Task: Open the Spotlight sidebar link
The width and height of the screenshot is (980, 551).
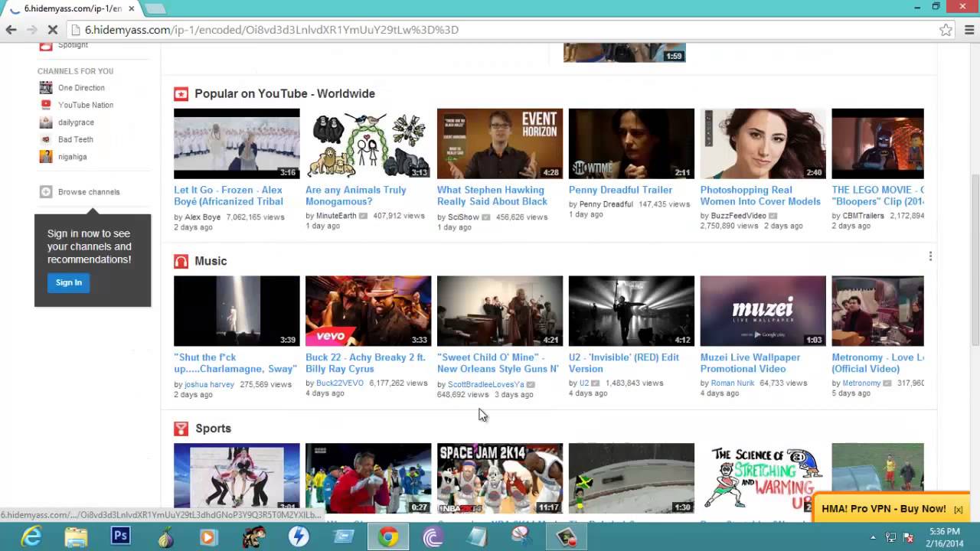Action: point(73,45)
